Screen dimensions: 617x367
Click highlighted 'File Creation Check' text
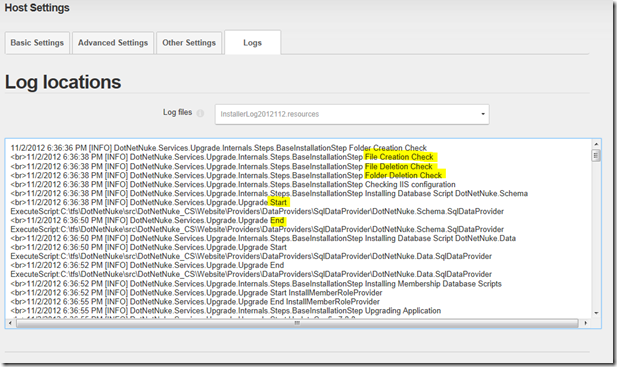pyautogui.click(x=399, y=157)
